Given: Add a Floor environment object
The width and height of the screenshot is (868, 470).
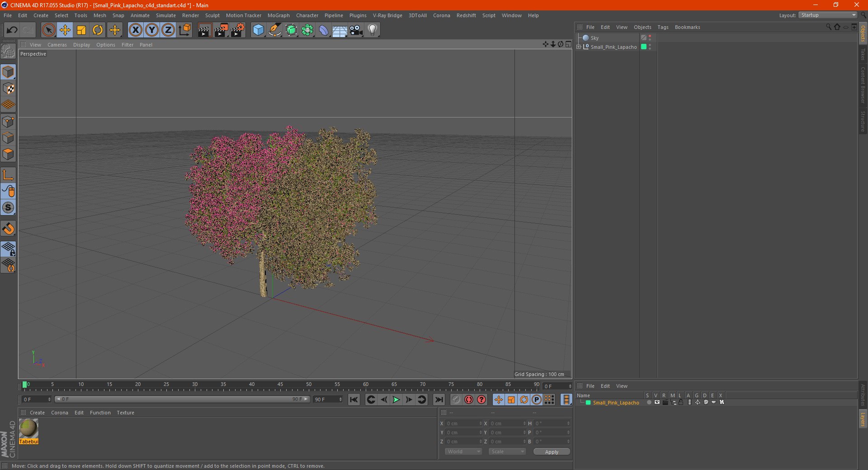Looking at the screenshot, I should [x=340, y=30].
